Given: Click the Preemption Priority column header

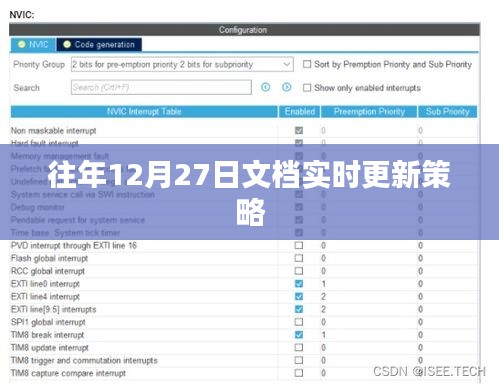Looking at the screenshot, I should click(369, 112).
